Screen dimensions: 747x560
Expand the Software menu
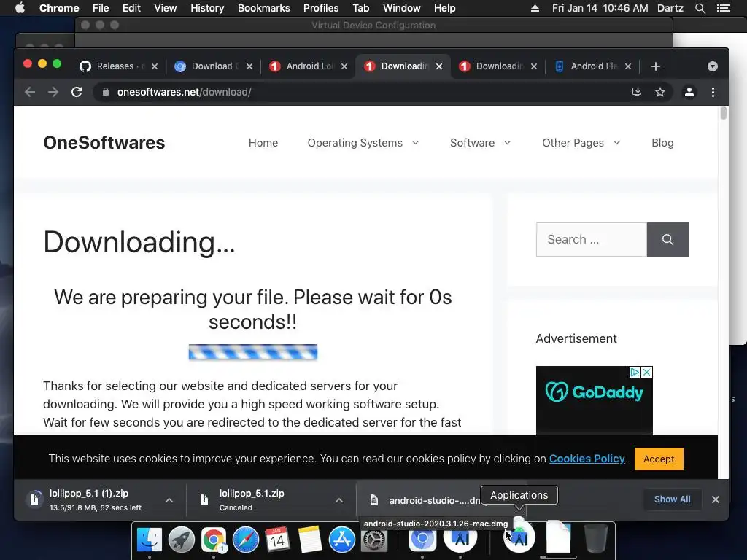(480, 143)
